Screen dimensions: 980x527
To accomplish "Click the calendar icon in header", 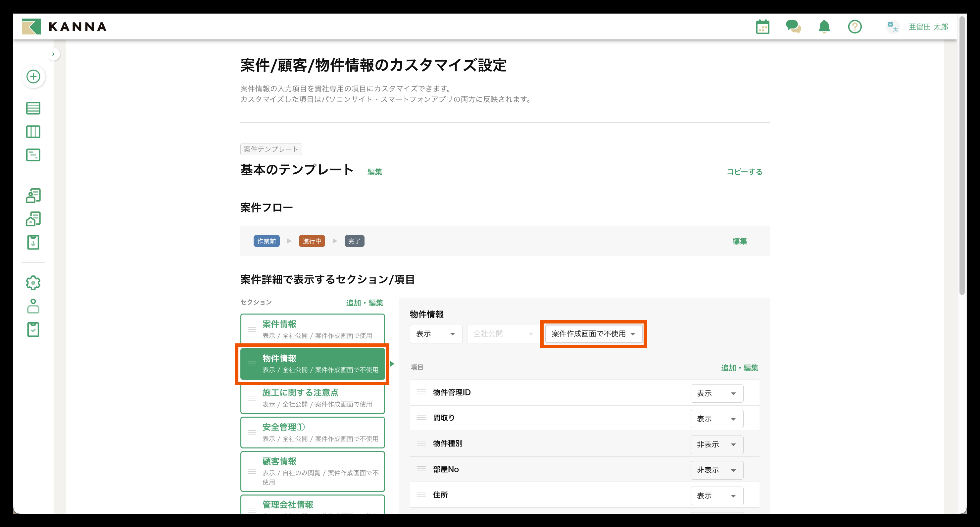I will [x=762, y=27].
